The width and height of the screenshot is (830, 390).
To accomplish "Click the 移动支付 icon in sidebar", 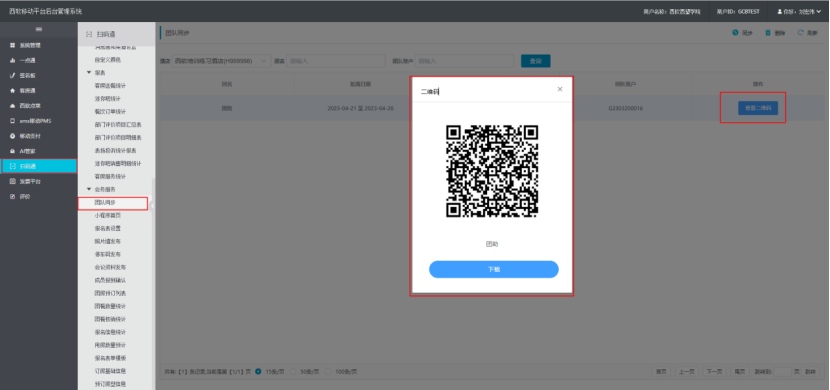I will (12, 136).
